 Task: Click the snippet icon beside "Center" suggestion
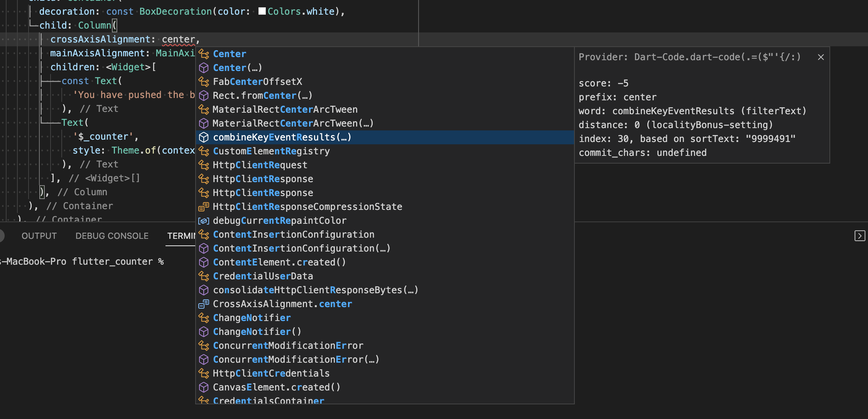pos(204,54)
